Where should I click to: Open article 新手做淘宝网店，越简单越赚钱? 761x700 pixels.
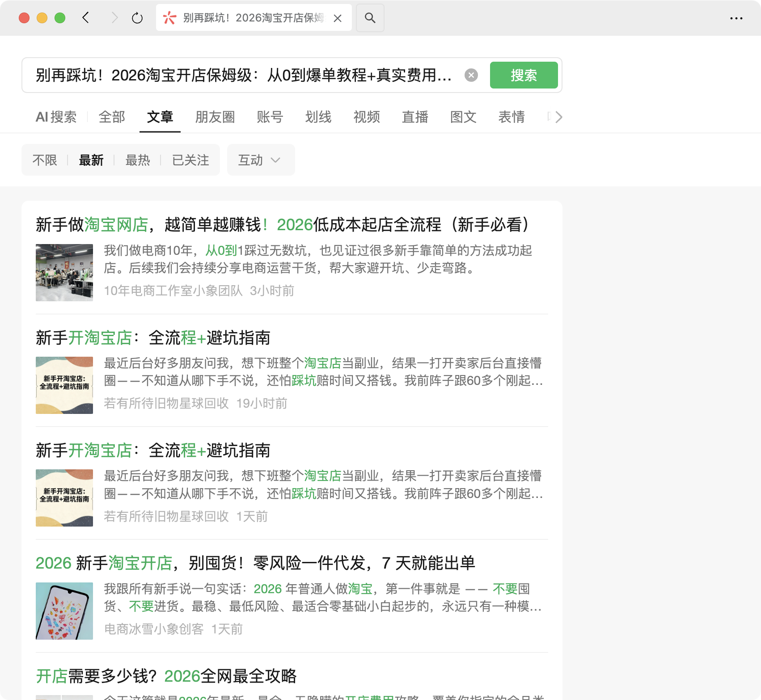point(284,225)
